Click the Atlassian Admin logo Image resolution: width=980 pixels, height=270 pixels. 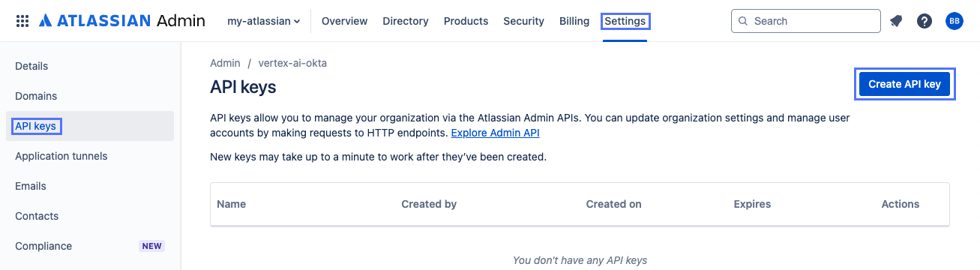(x=121, y=21)
